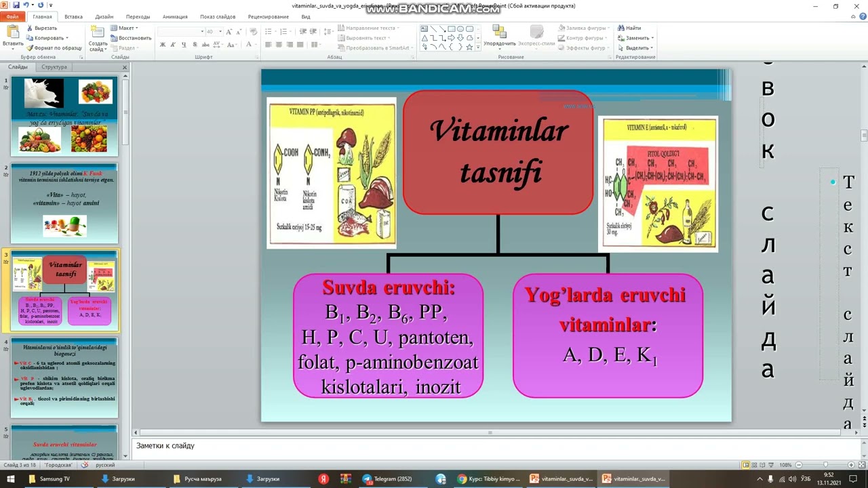Toggle Italic (К) formatting
This screenshot has width=868, height=488.
[174, 45]
